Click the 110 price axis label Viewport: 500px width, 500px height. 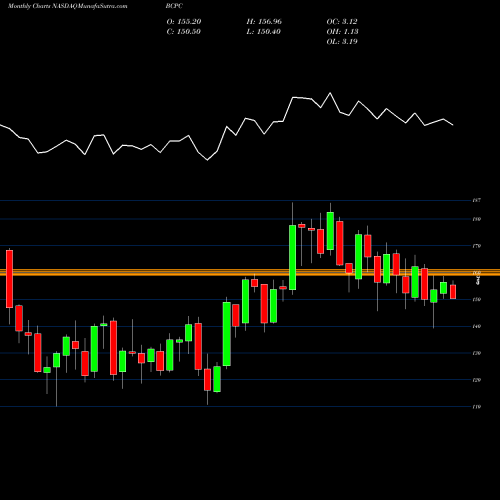pyautogui.click(x=477, y=407)
